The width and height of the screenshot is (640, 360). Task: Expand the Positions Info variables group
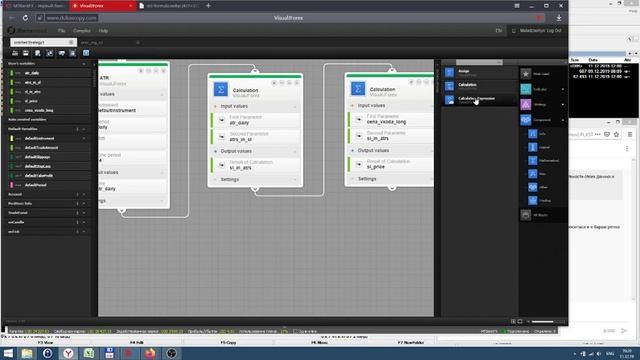(84, 204)
